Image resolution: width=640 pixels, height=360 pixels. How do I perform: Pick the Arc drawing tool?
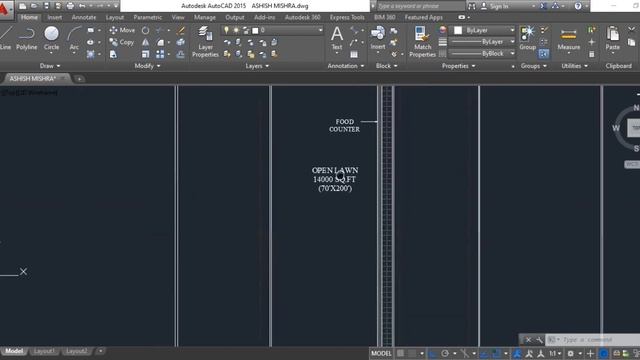point(74,38)
